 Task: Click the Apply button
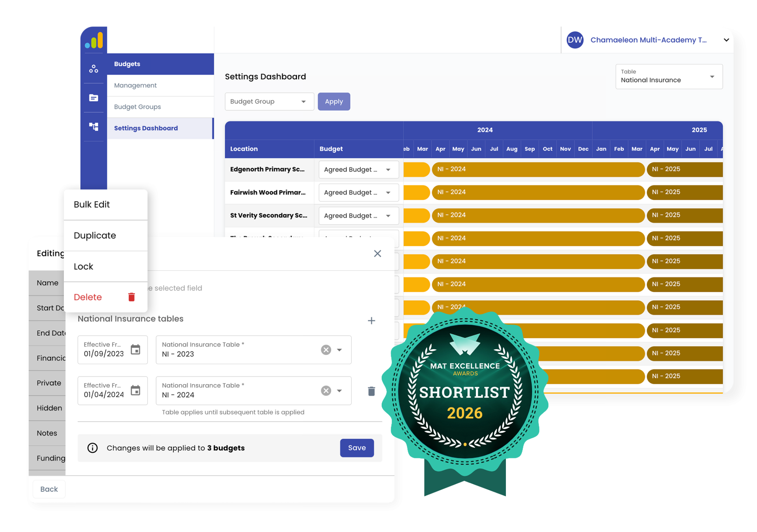(334, 102)
